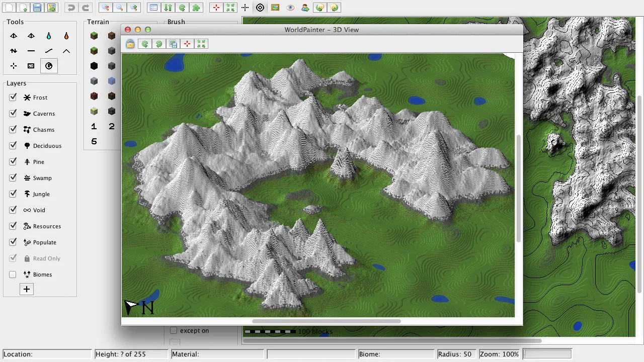The width and height of the screenshot is (644, 362).
Task: Click the concentric circles icon in main toolbar
Action: click(260, 8)
